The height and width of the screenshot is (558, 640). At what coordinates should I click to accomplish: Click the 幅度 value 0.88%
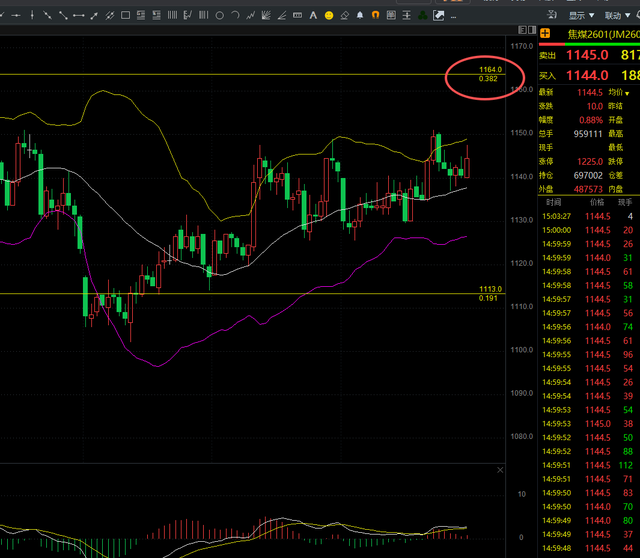tap(591, 120)
